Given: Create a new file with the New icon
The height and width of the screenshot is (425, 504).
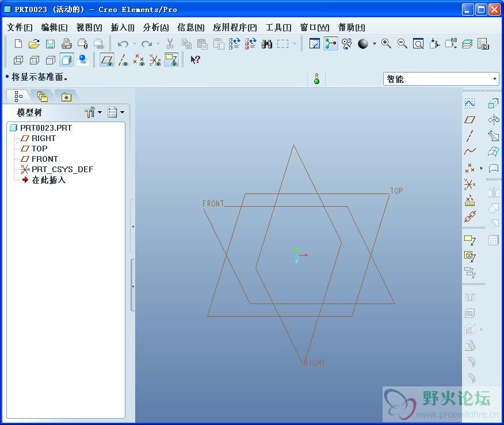Looking at the screenshot, I should coord(18,44).
